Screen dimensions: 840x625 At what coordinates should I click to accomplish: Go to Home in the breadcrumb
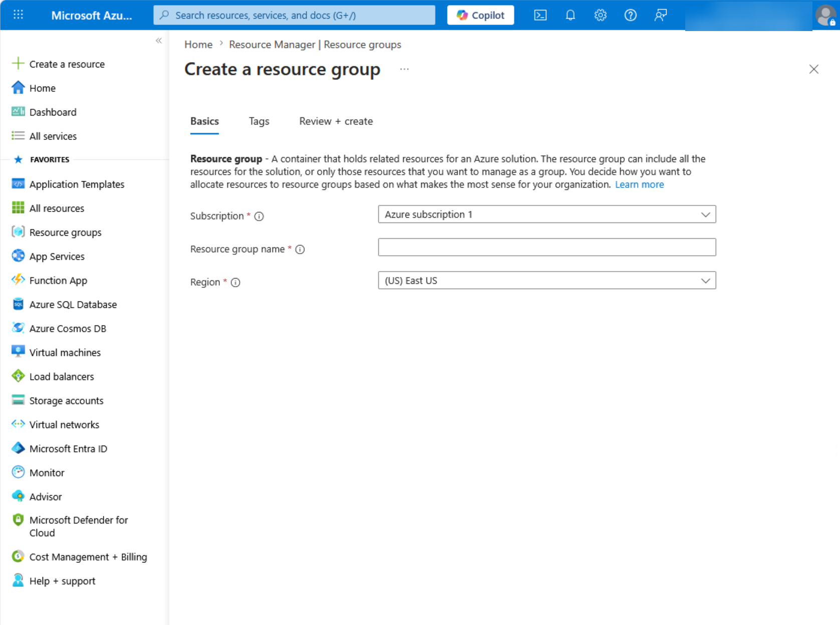click(x=198, y=45)
